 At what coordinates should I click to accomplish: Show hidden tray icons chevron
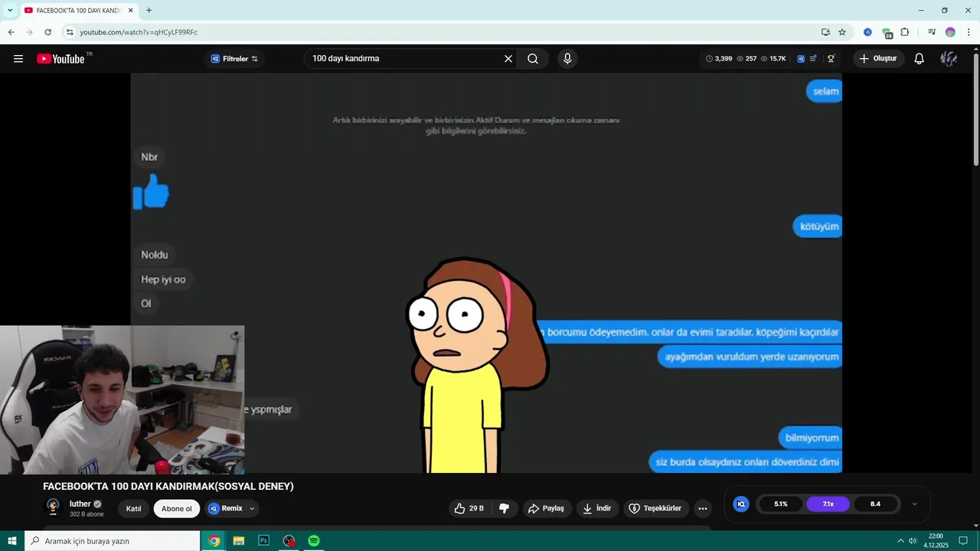900,541
